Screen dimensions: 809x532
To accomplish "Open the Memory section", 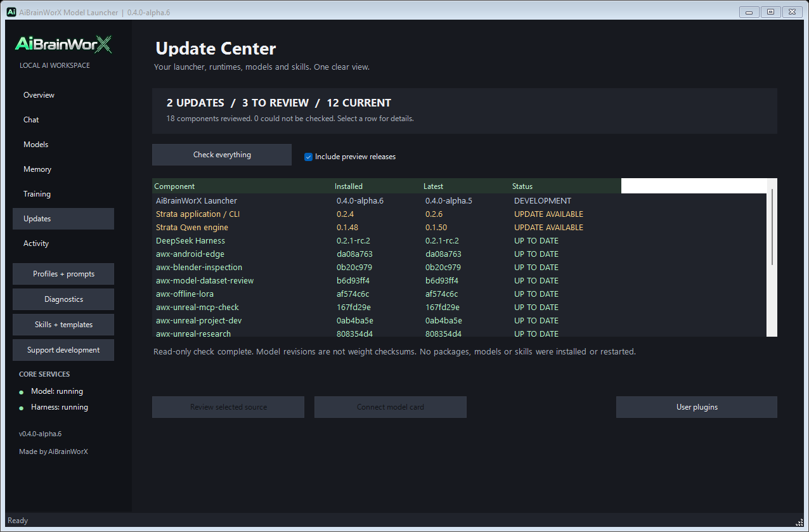I will click(x=63, y=169).
